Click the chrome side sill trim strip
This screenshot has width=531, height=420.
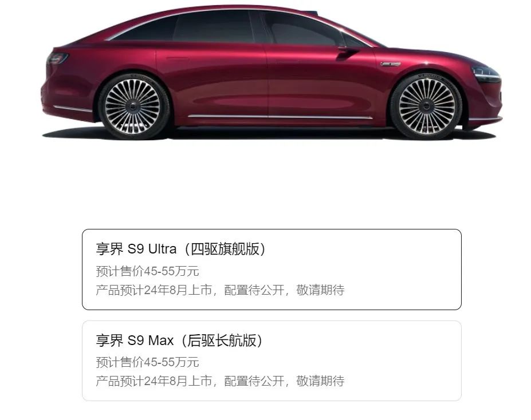280,117
